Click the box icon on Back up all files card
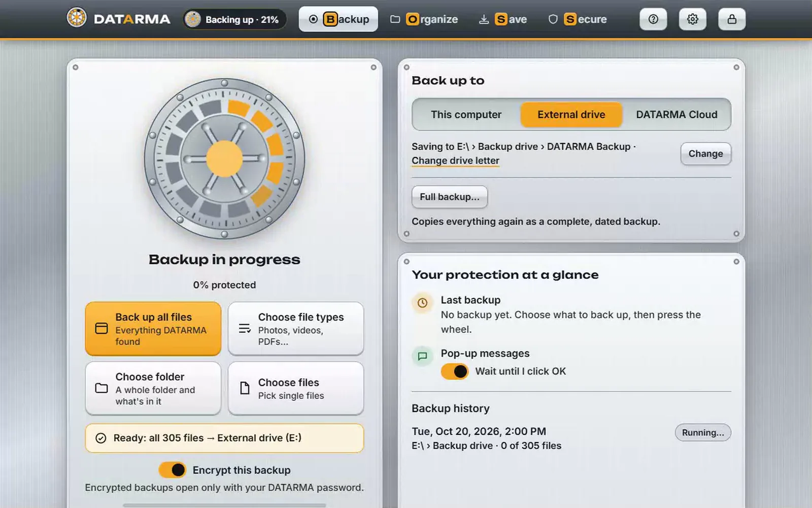The image size is (812, 508). pyautogui.click(x=101, y=329)
